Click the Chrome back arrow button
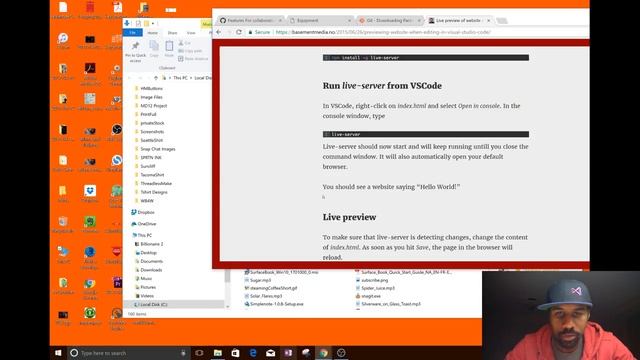The width and height of the screenshot is (640, 360). coord(219,32)
